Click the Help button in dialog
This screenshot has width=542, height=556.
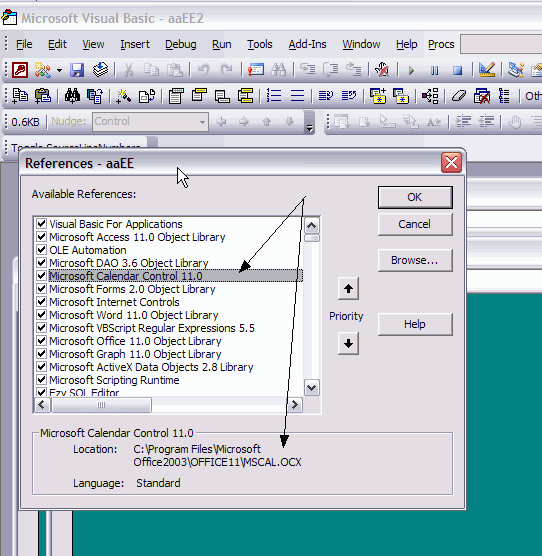[x=415, y=324]
